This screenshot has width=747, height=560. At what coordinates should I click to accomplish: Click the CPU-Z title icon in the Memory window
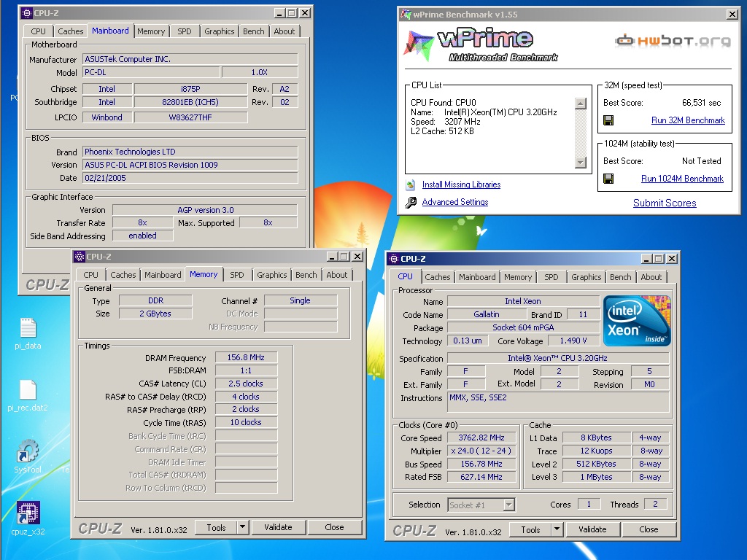pos(80,257)
